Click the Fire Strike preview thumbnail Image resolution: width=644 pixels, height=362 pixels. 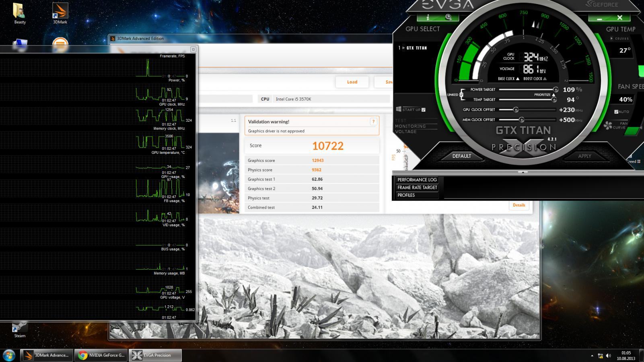219,173
